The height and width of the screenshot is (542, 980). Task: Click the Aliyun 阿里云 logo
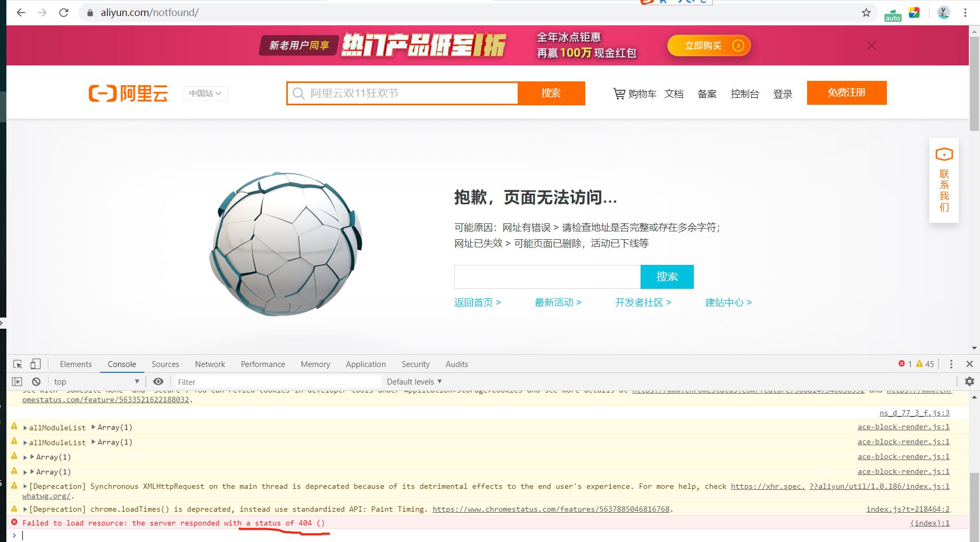pos(128,94)
